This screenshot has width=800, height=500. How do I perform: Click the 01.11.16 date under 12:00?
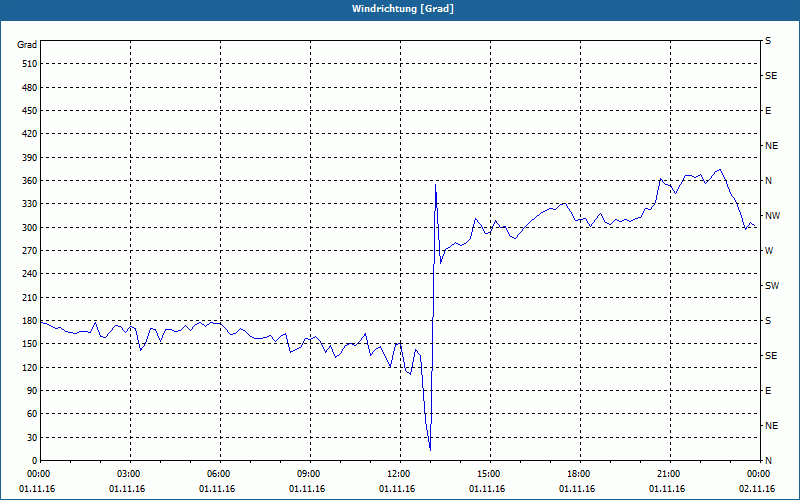(x=397, y=489)
